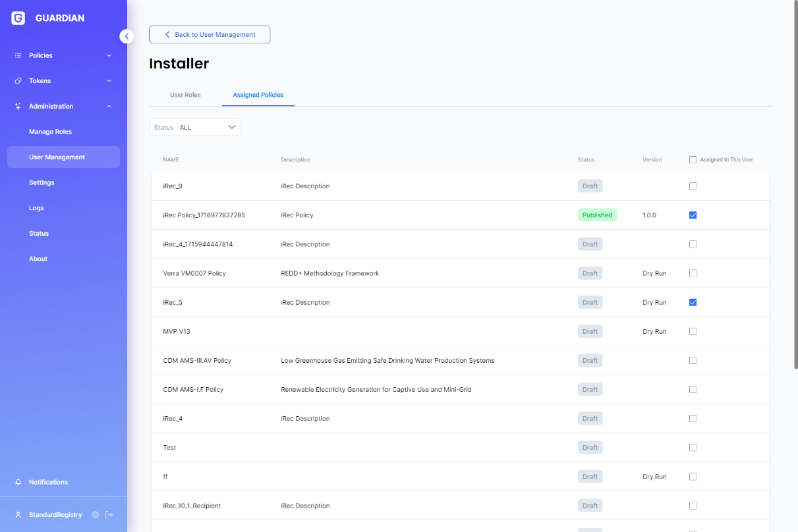Expand the Policies menu chevron

109,55
